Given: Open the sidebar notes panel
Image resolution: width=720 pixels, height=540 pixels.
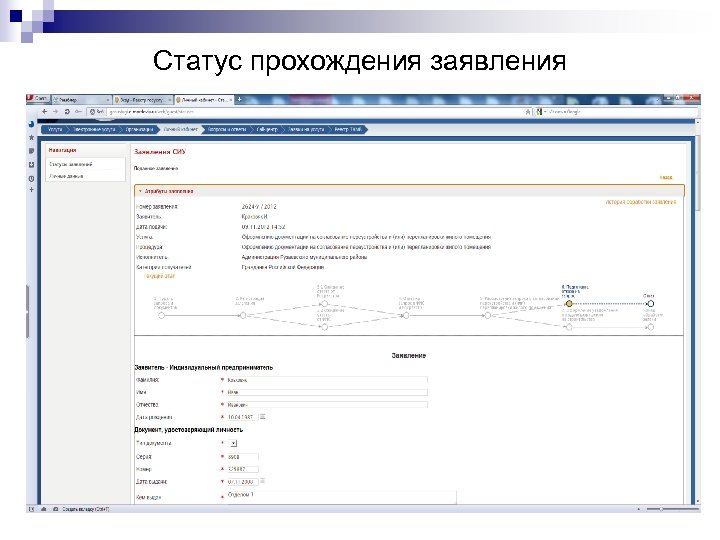Looking at the screenshot, I should coord(31,151).
